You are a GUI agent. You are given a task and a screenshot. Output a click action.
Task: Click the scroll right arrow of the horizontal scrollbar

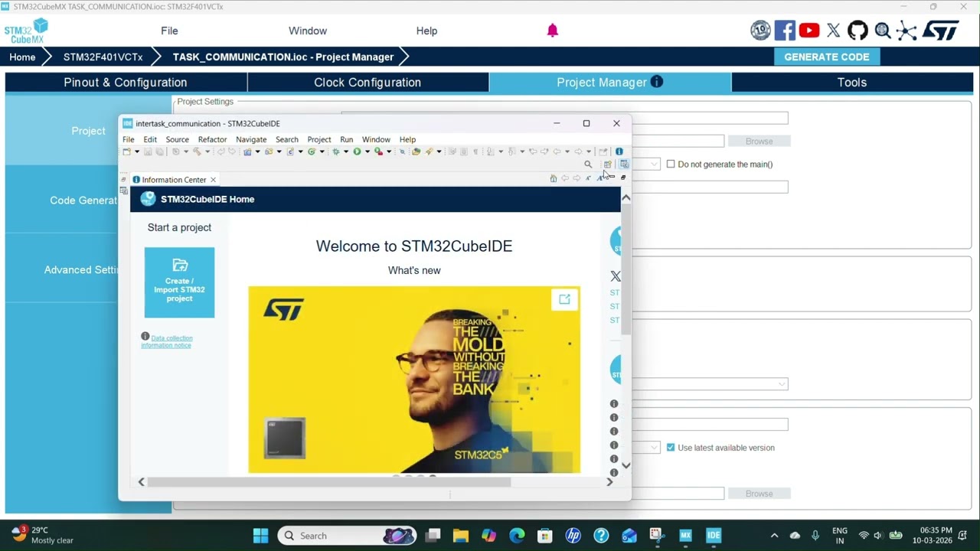click(x=609, y=482)
